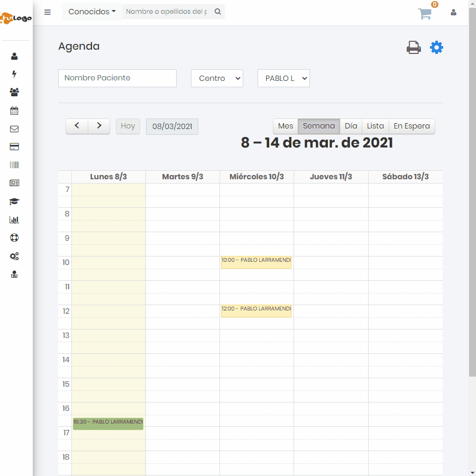Open the envelope mail icon in sidebar

14,129
